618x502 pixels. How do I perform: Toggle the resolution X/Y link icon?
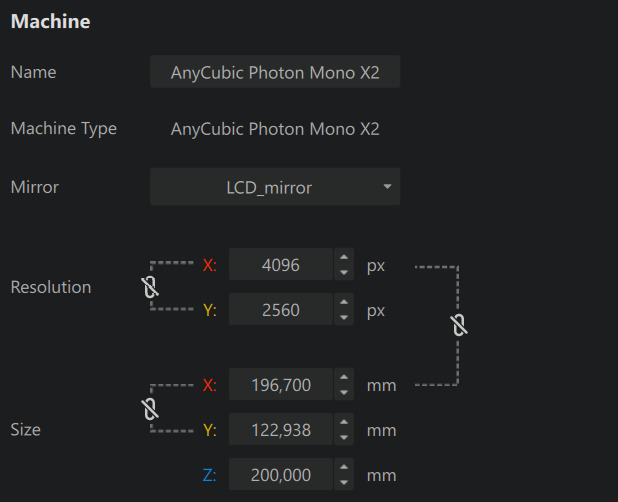coord(150,288)
